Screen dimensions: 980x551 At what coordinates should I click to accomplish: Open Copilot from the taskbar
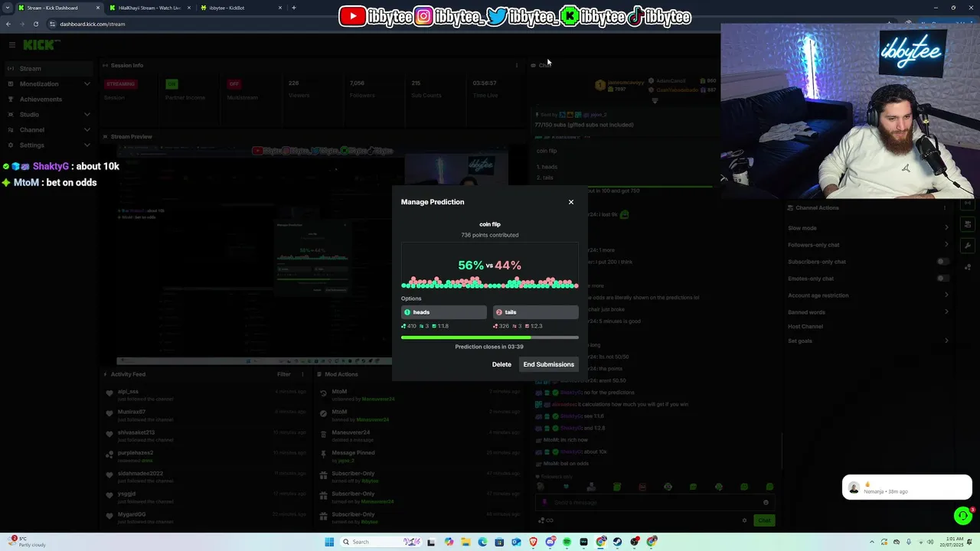coord(449,542)
